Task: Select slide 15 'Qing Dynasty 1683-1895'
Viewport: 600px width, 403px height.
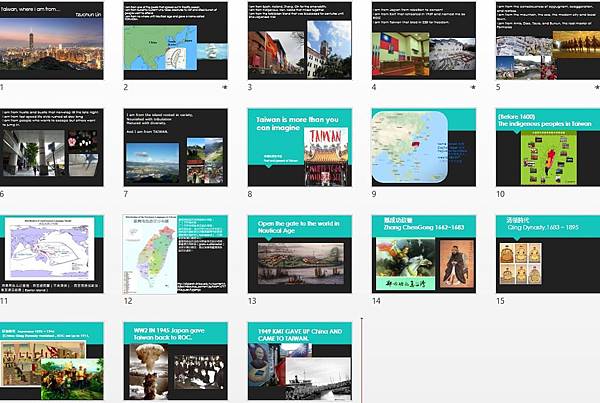Action: tap(548, 254)
